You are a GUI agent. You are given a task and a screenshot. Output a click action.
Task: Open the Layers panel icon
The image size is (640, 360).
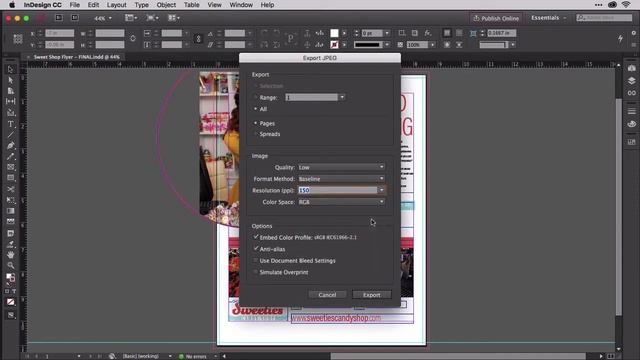coord(631,81)
